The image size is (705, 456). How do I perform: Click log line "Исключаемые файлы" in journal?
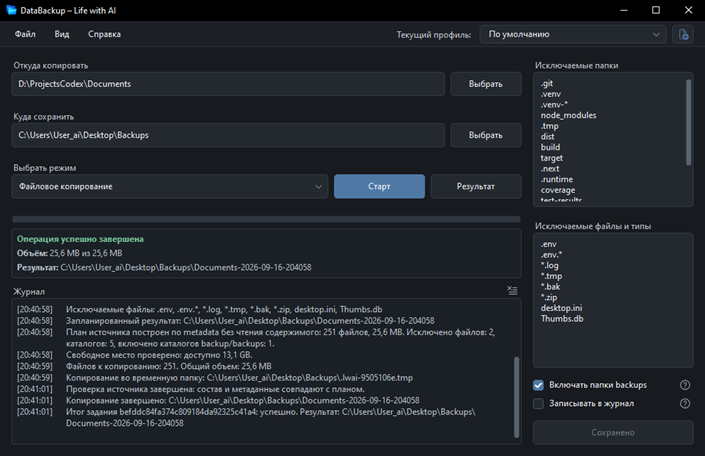(x=224, y=309)
